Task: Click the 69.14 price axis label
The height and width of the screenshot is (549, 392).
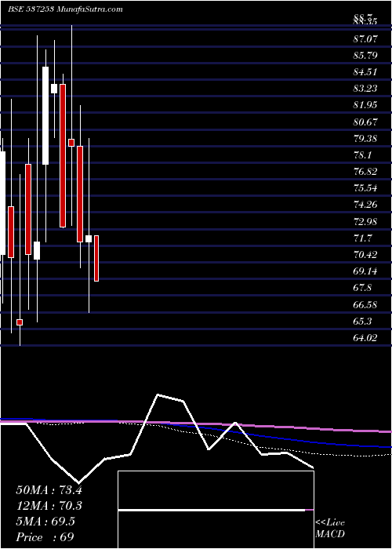Action: tap(365, 271)
